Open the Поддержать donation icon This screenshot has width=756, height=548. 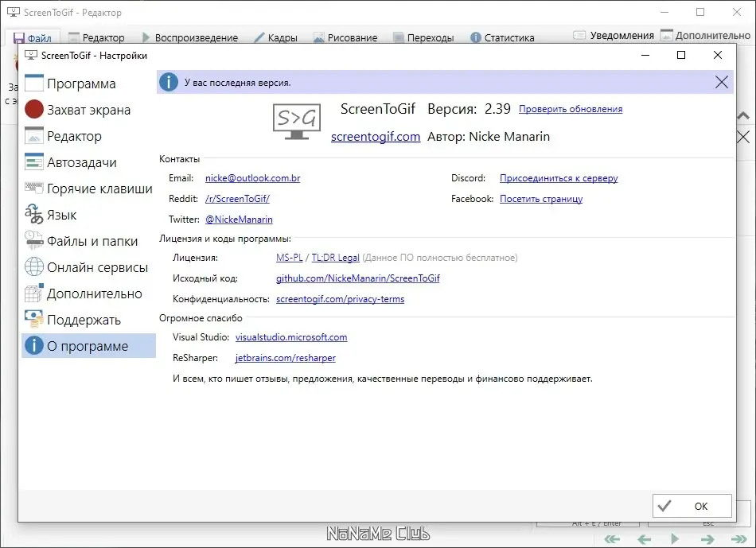pyautogui.click(x=33, y=319)
